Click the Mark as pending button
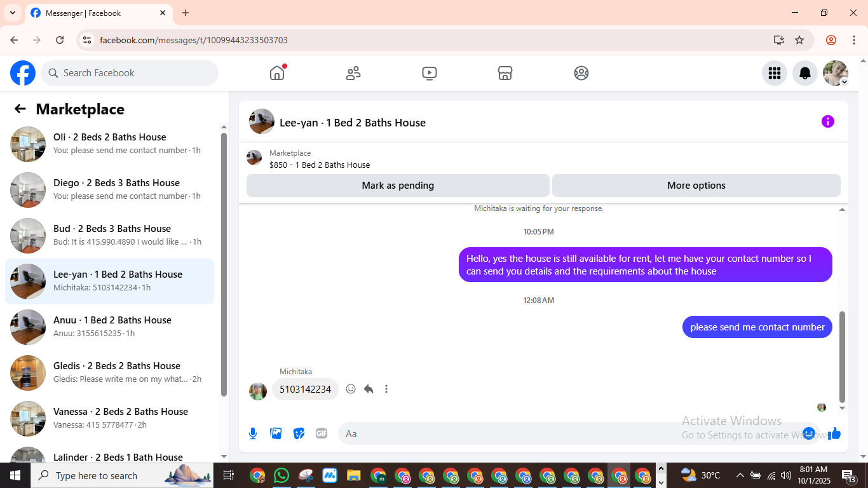 pyautogui.click(x=398, y=186)
